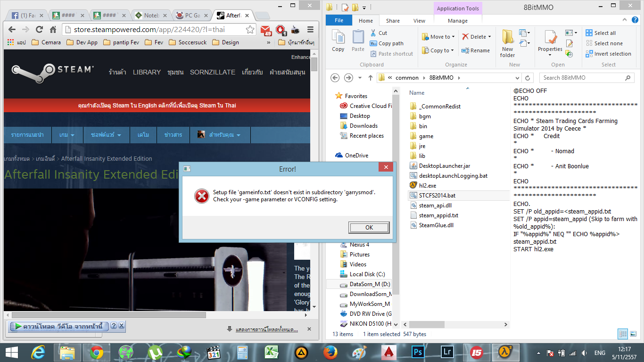Open the File tab in Explorer
Screen dimensions: 644x362
[339, 21]
